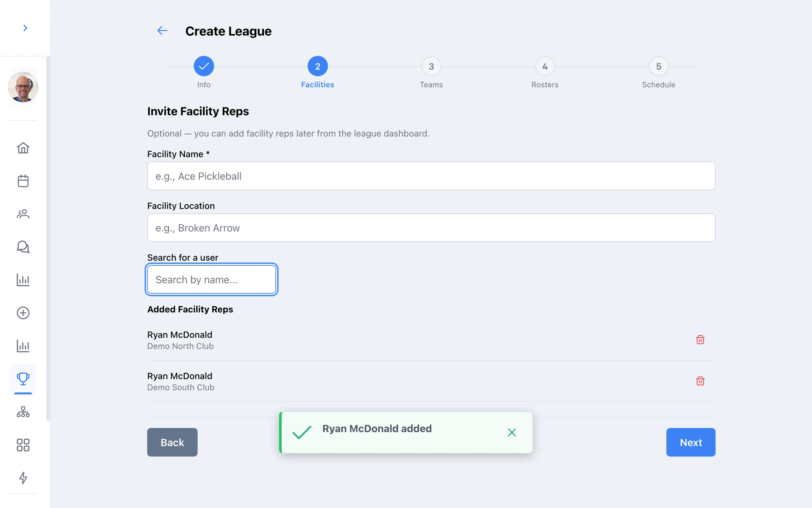Viewport: 812px width, 508px height.
Task: Click the Next button
Action: [691, 442]
